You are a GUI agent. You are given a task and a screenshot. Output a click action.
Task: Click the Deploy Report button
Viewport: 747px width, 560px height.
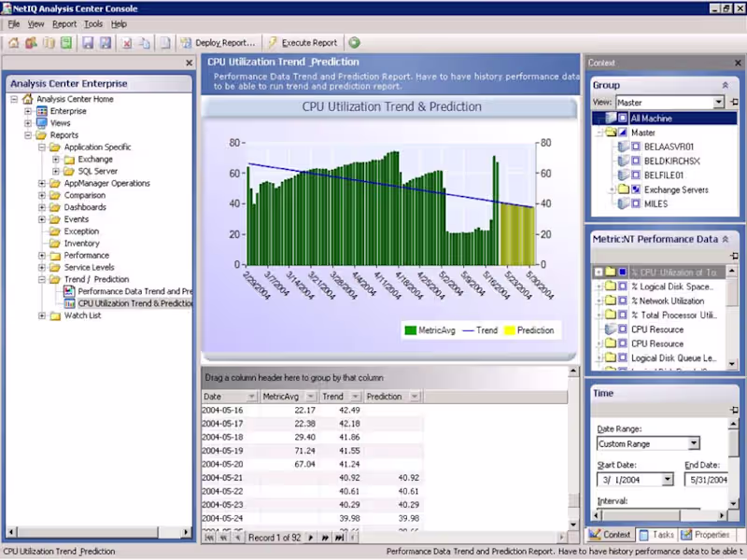(218, 43)
